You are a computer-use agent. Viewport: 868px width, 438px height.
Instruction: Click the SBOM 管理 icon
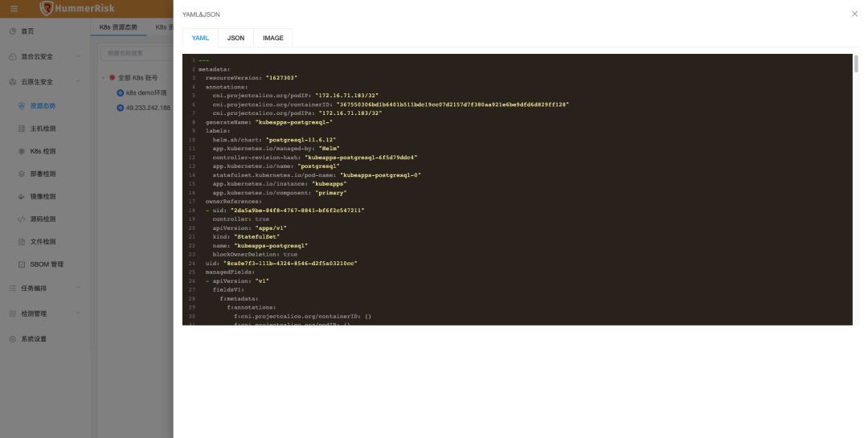pos(22,264)
